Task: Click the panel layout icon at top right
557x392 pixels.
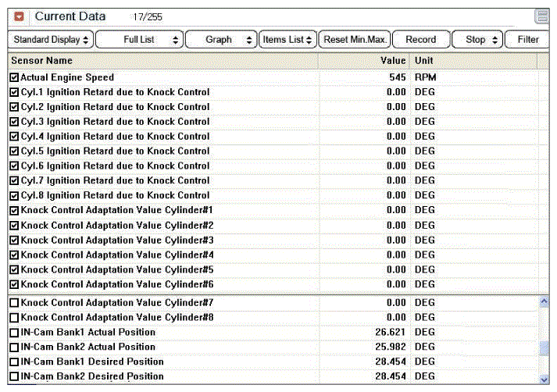Action: 542,16
